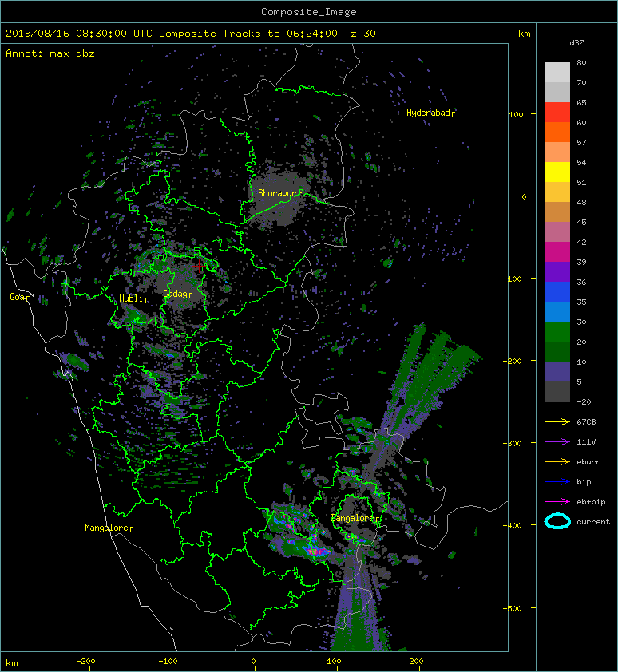Click the Mangalore city label
Image resolution: width=618 pixels, height=672 pixels.
pos(109,528)
